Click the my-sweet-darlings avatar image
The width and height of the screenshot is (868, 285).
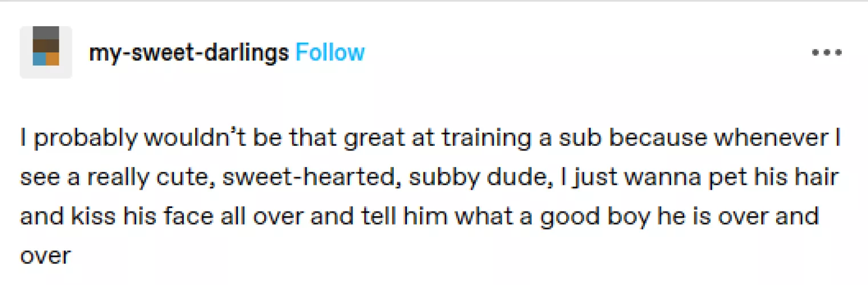(x=46, y=52)
